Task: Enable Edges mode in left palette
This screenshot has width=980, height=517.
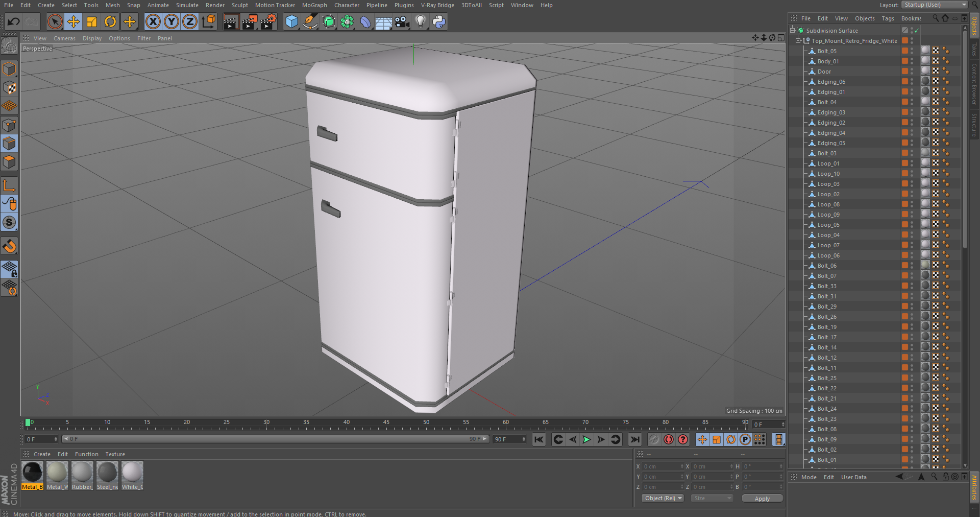Action: 10,144
